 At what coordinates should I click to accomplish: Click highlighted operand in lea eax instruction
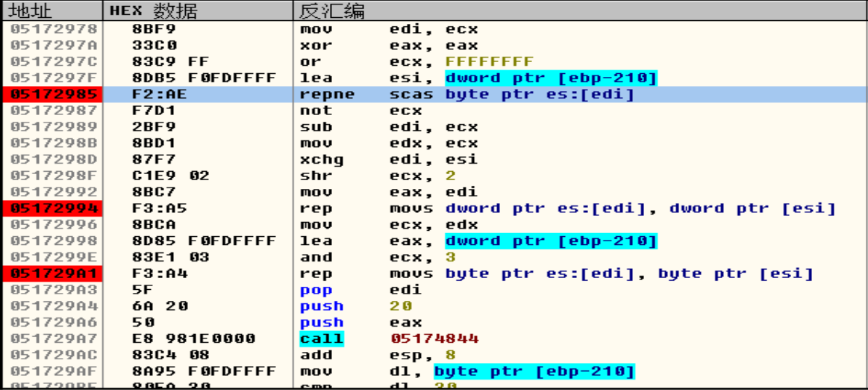tap(551, 241)
